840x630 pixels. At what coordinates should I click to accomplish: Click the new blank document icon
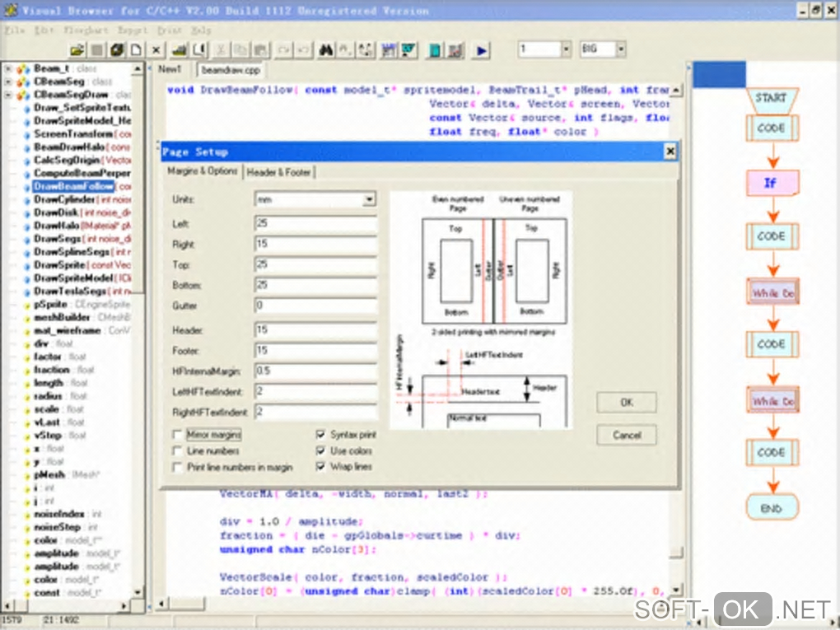coord(137,50)
